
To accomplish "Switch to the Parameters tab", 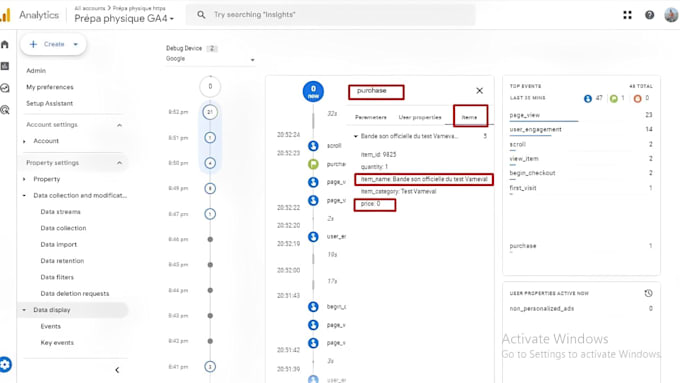I will pos(370,118).
